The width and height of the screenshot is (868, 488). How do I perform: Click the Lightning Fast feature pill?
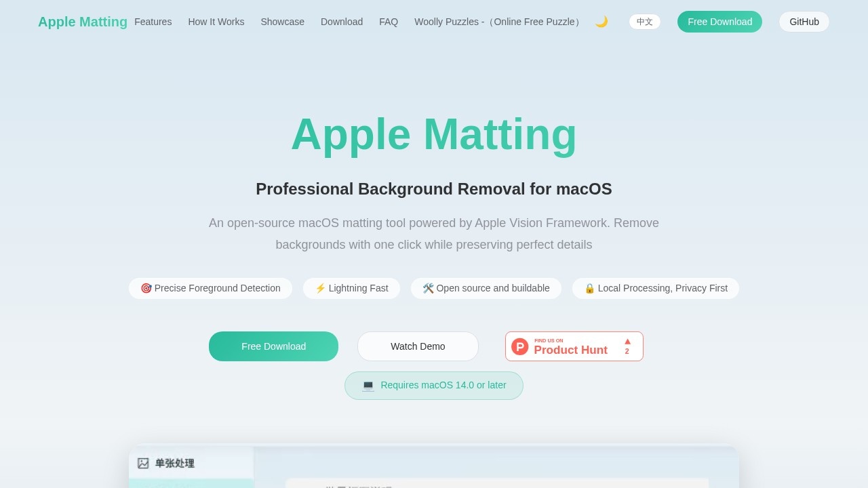(351, 288)
